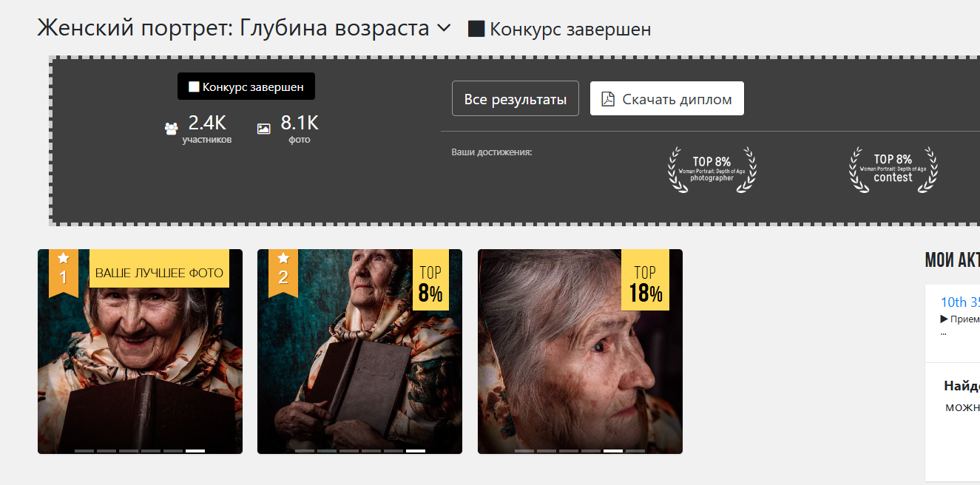
Task: Expand the ▶ Прием entry in sidebar
Action: [x=960, y=319]
